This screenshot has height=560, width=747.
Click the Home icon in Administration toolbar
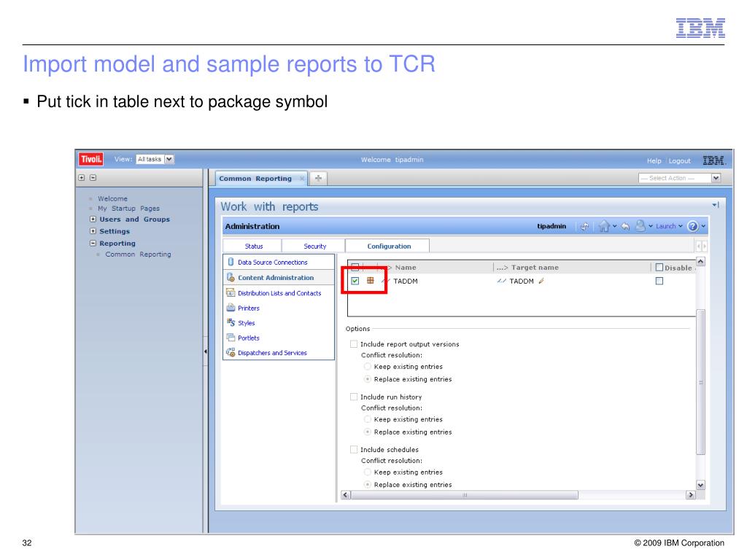tap(603, 226)
